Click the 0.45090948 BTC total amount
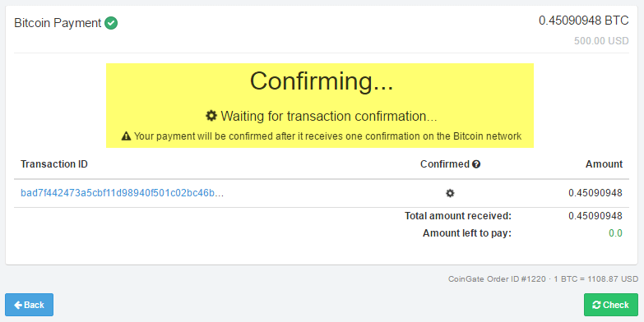 tap(584, 21)
